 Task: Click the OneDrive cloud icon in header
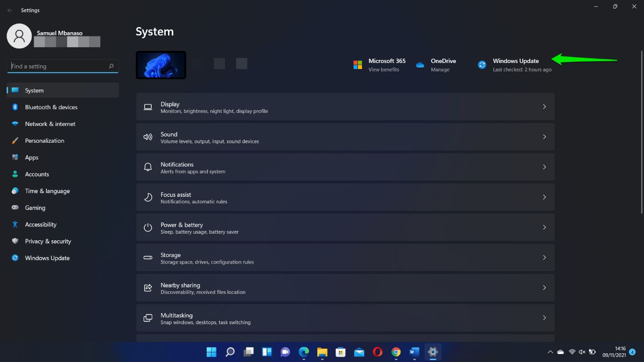click(x=420, y=65)
